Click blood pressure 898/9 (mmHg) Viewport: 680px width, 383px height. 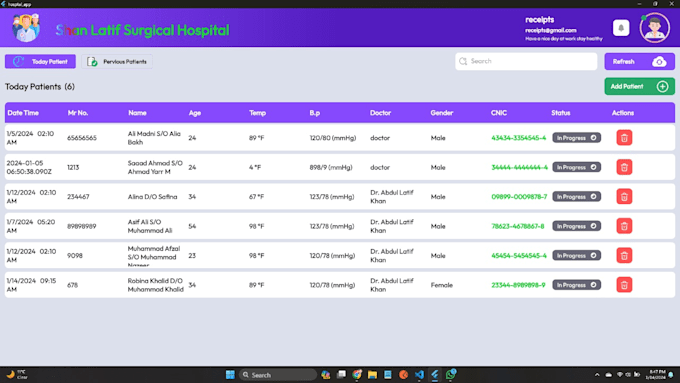(x=331, y=167)
